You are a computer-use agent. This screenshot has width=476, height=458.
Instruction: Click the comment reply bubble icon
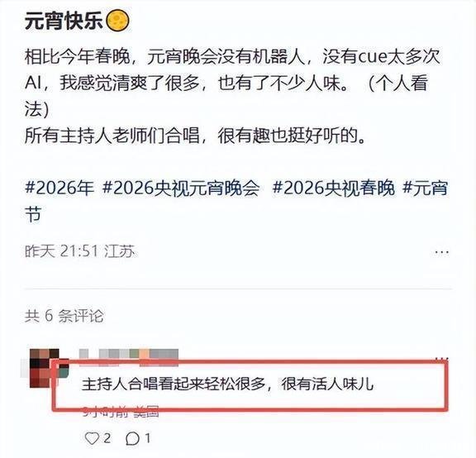133,438
